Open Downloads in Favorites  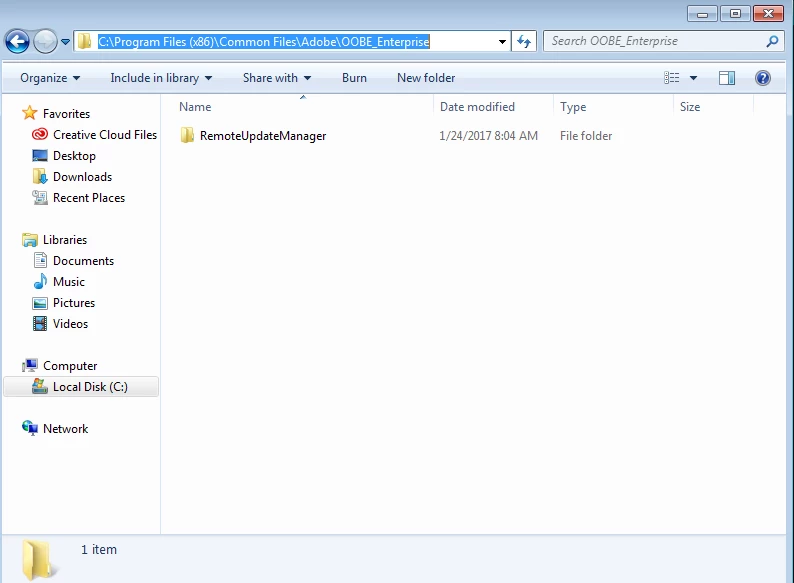click(83, 177)
